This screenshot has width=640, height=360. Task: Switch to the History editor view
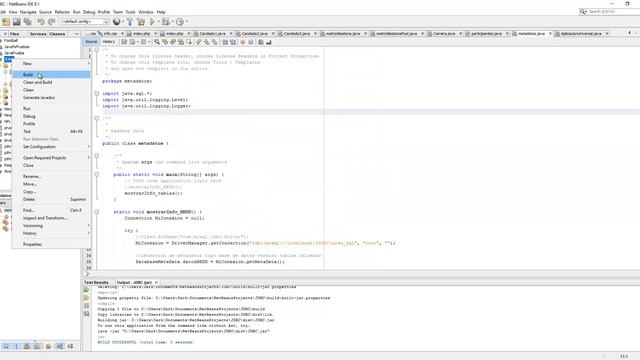coord(109,42)
